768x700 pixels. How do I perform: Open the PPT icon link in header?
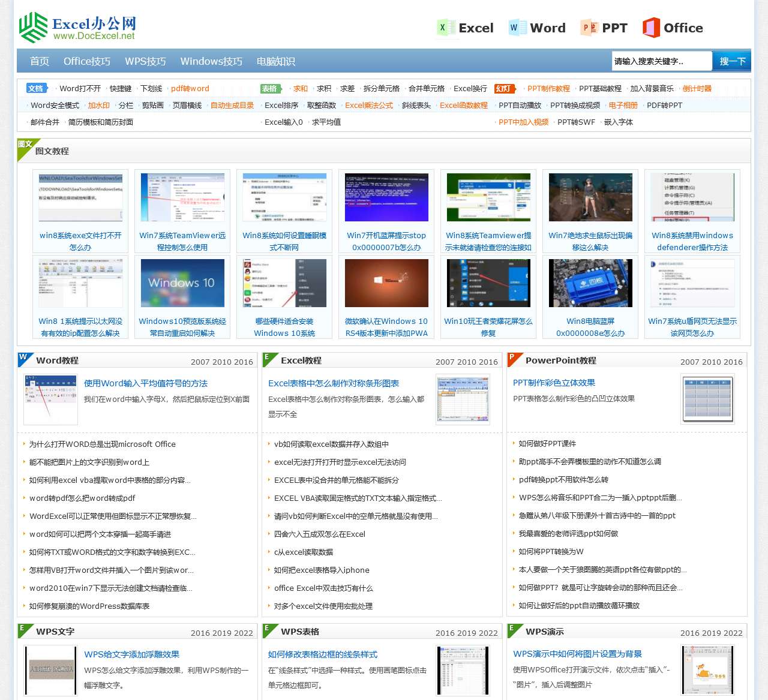[604, 28]
